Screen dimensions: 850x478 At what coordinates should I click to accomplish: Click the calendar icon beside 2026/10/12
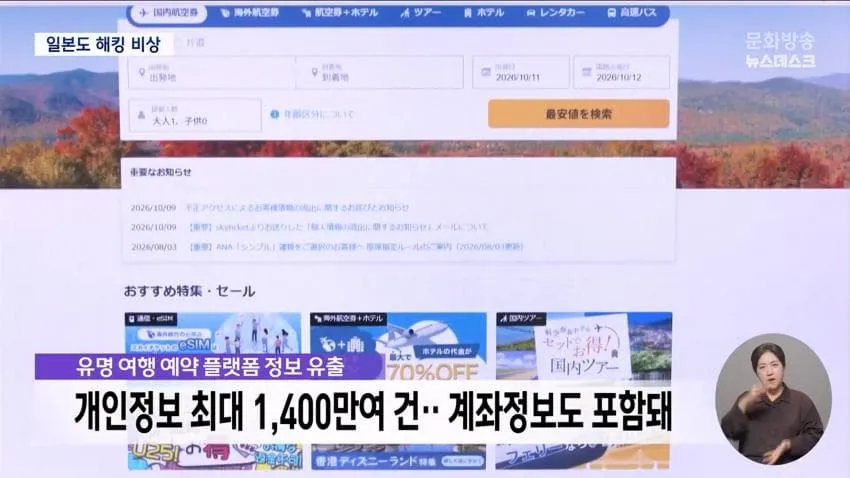click(x=587, y=72)
